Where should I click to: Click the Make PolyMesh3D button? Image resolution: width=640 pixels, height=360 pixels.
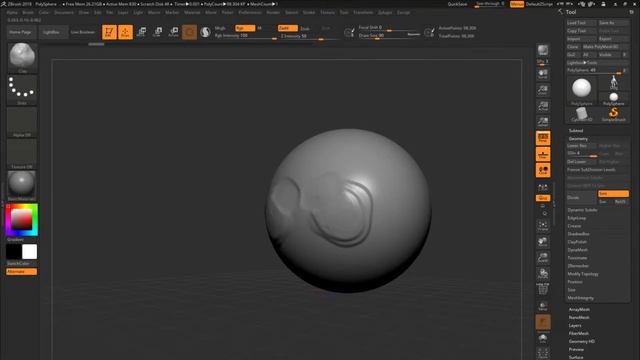point(606,47)
